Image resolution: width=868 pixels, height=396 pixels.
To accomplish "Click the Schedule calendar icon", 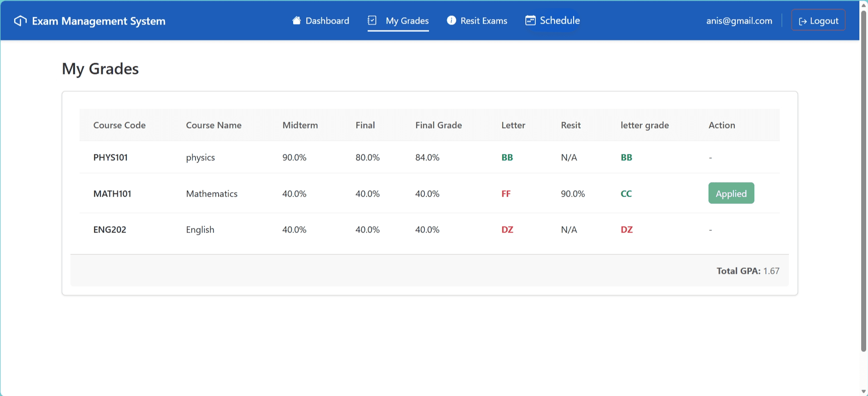I will (530, 20).
